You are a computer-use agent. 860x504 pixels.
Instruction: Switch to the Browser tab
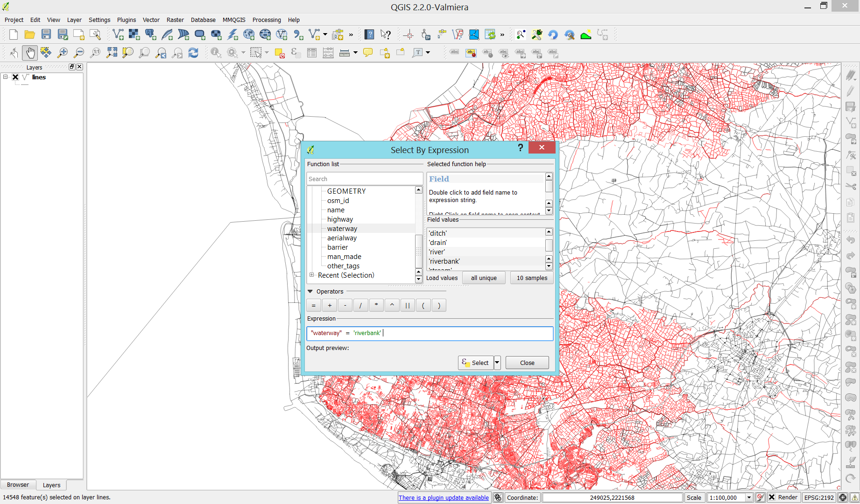click(18, 485)
